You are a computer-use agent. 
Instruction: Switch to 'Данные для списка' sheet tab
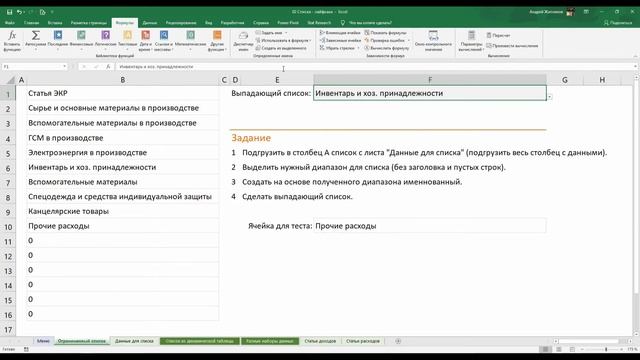point(134,341)
